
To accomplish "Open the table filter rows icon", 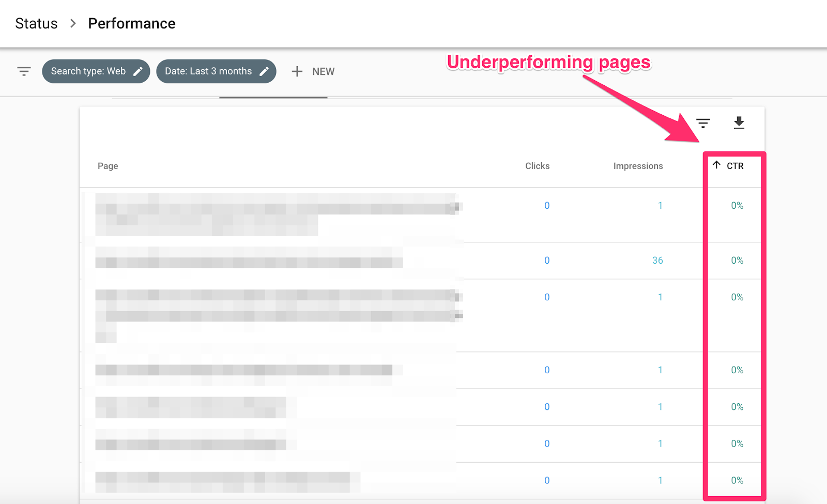I will pyautogui.click(x=702, y=123).
